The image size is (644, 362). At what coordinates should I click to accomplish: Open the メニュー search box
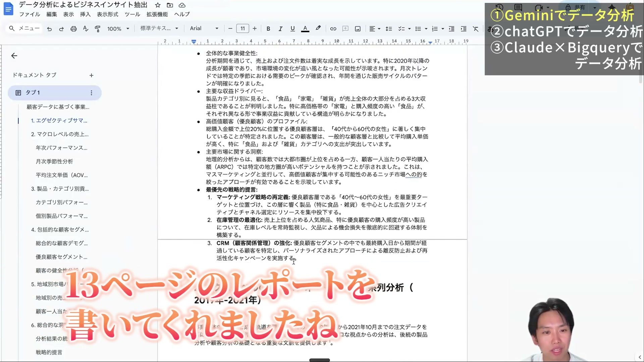coord(24,28)
